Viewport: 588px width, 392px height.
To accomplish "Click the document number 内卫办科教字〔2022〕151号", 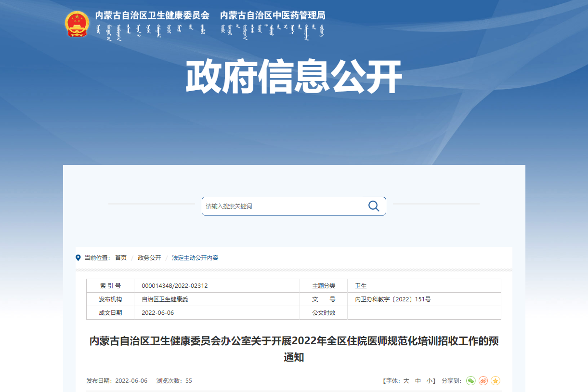I will click(x=393, y=299).
